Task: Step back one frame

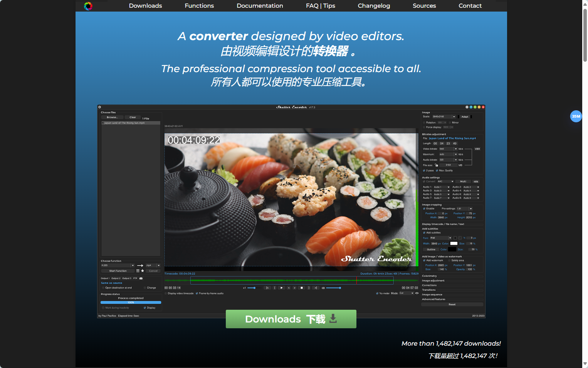Action: 289,288
